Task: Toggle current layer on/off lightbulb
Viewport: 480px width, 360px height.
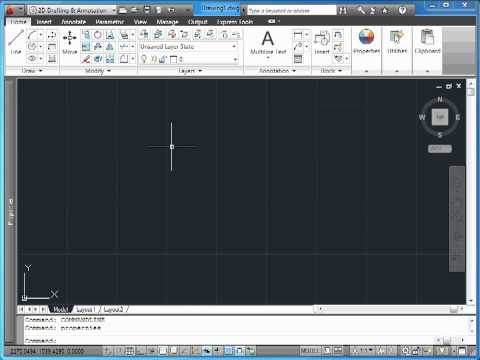Action: [x=144, y=59]
